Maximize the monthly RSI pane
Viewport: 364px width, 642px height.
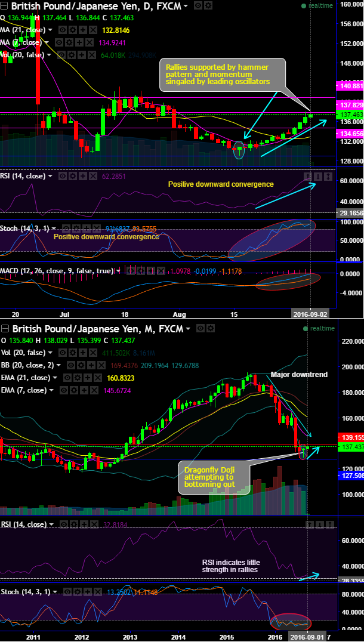pyautogui.click(x=330, y=524)
